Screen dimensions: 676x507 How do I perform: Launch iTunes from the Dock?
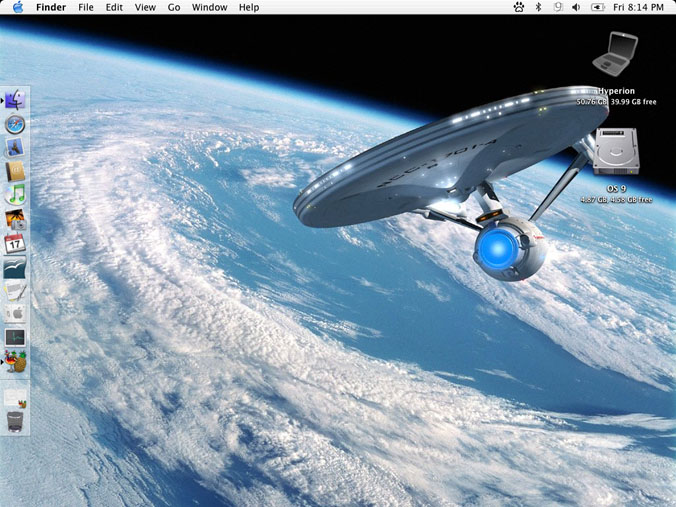coord(16,195)
